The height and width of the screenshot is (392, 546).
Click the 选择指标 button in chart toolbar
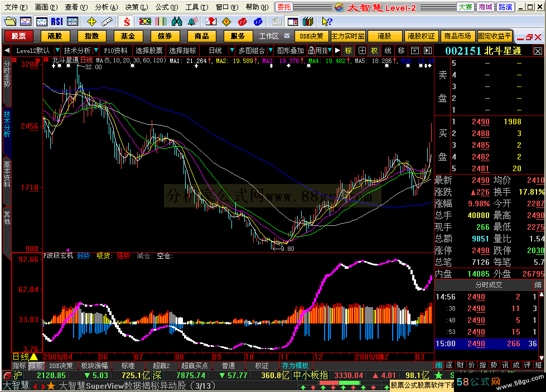pyautogui.click(x=183, y=51)
